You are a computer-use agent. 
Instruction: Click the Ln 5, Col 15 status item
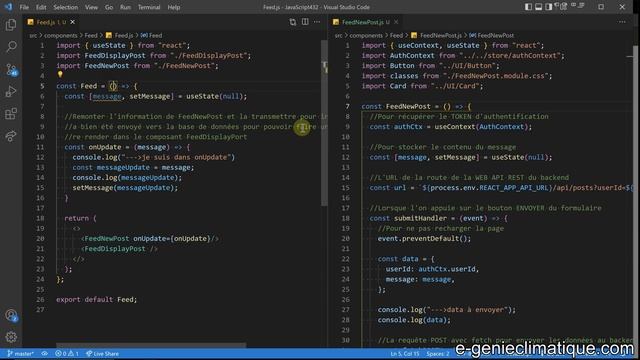[405, 354]
